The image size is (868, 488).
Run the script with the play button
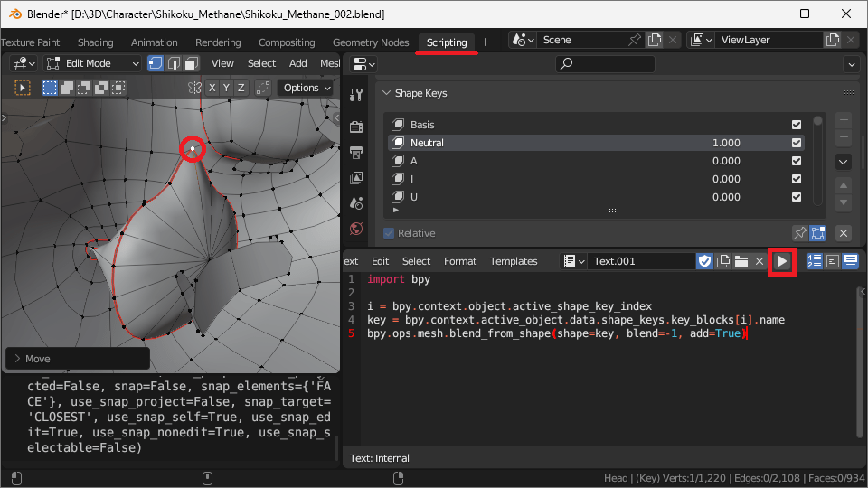(782, 261)
